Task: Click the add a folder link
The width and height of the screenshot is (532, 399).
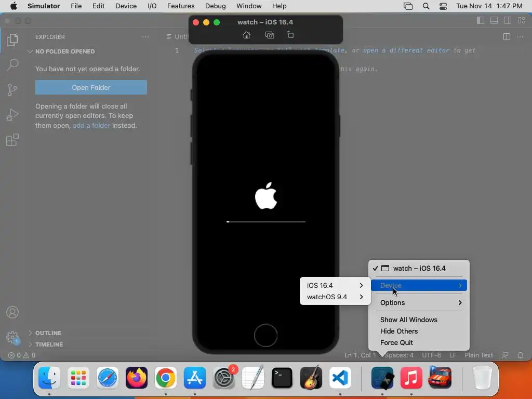Action: coord(91,126)
